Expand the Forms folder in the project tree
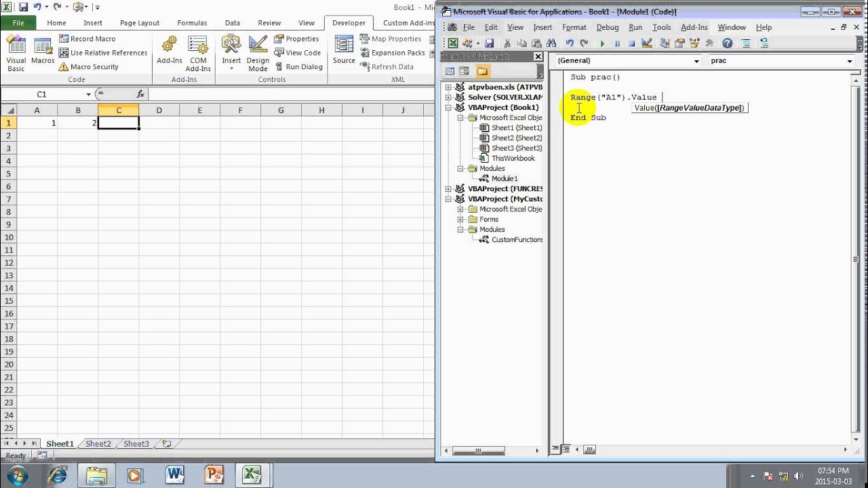Image resolution: width=868 pixels, height=488 pixels. tap(460, 219)
